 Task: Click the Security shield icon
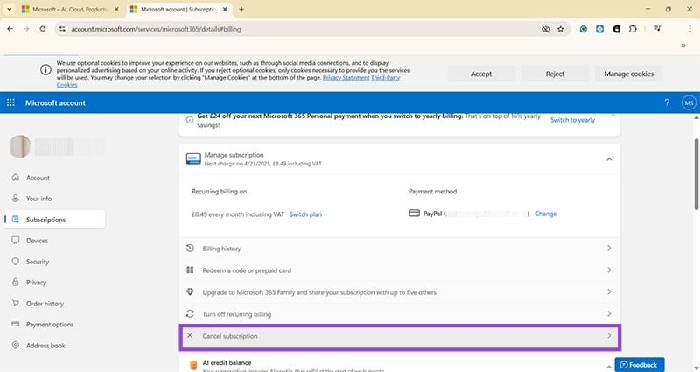coord(15,261)
